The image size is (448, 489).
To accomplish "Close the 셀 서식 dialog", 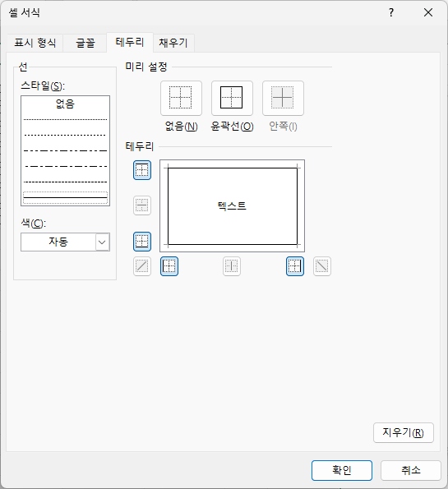I will 428,13.
